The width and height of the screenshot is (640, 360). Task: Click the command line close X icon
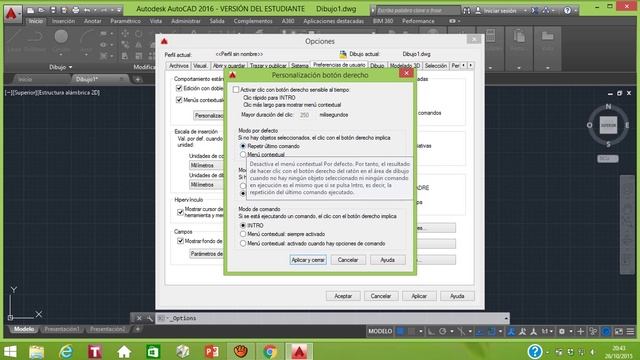pyautogui.click(x=139, y=318)
